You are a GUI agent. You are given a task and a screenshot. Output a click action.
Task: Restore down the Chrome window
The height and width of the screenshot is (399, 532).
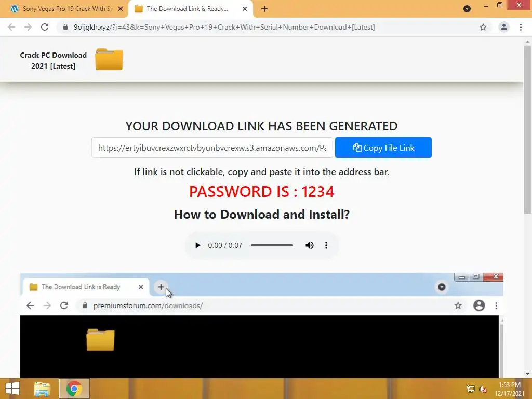(499, 5)
